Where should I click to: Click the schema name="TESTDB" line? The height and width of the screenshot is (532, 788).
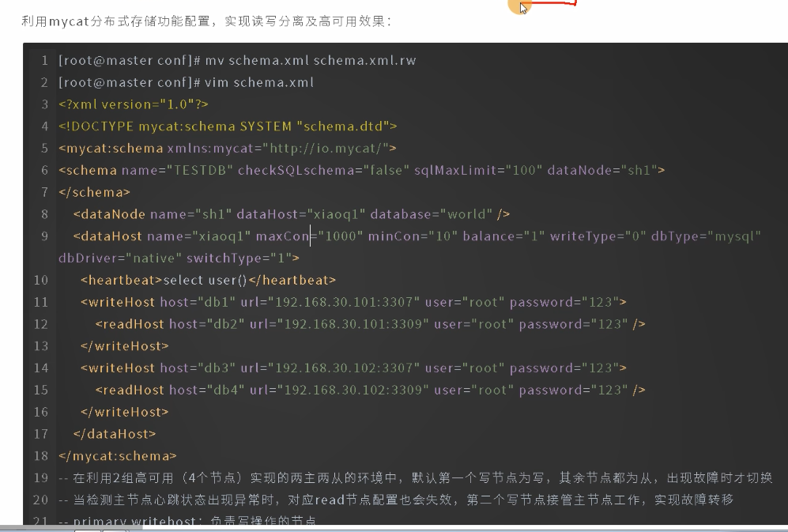click(362, 170)
